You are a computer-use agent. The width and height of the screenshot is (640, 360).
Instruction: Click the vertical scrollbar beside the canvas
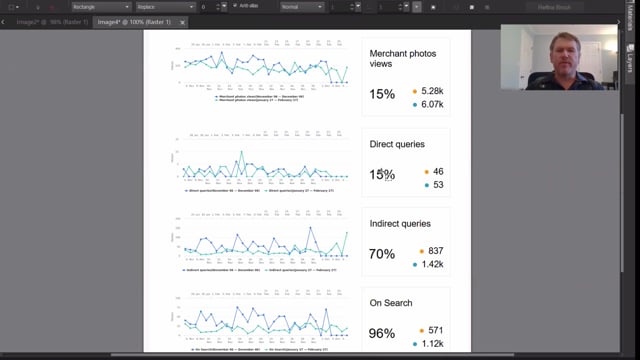click(622, 192)
